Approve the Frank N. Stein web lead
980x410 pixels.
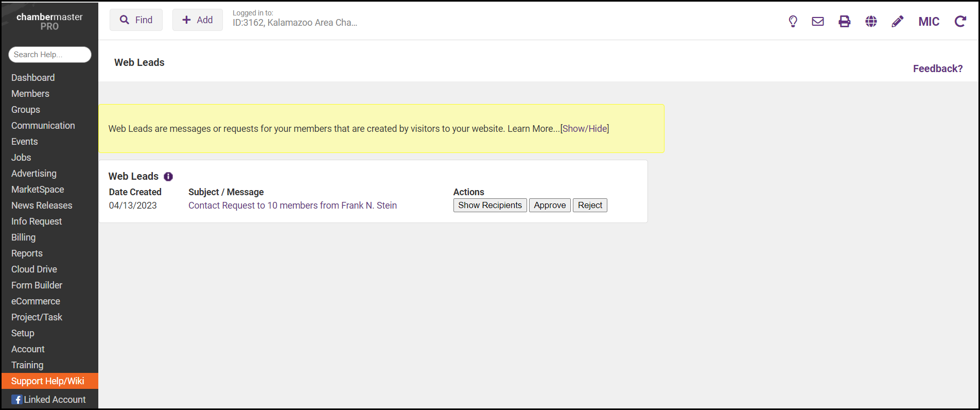click(550, 205)
